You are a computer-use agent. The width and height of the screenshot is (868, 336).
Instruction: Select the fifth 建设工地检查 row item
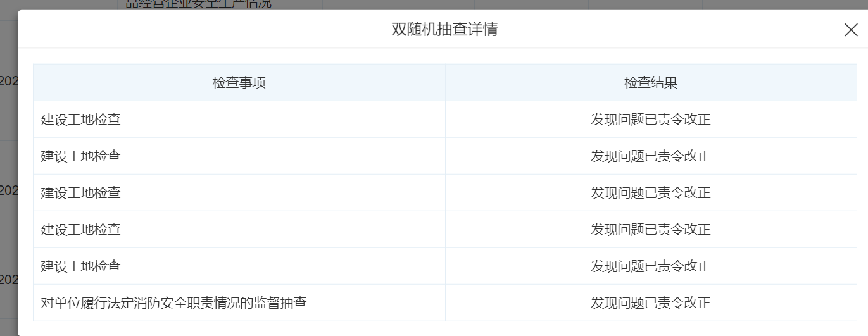[x=81, y=266]
